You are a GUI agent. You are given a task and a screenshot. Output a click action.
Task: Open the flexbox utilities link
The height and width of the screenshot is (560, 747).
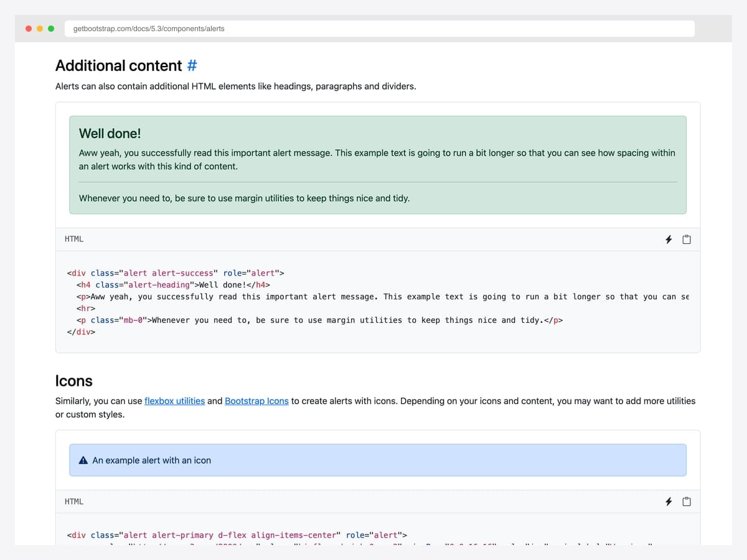tap(174, 401)
